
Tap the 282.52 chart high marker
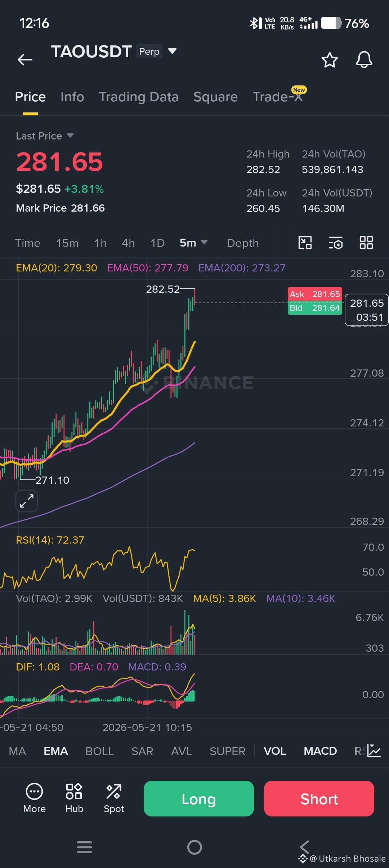point(163,289)
